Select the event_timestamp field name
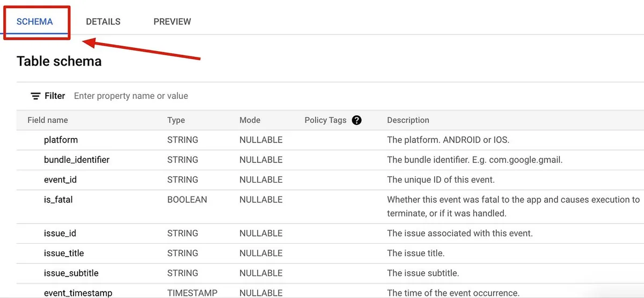The height and width of the screenshot is (298, 644). pos(78,293)
